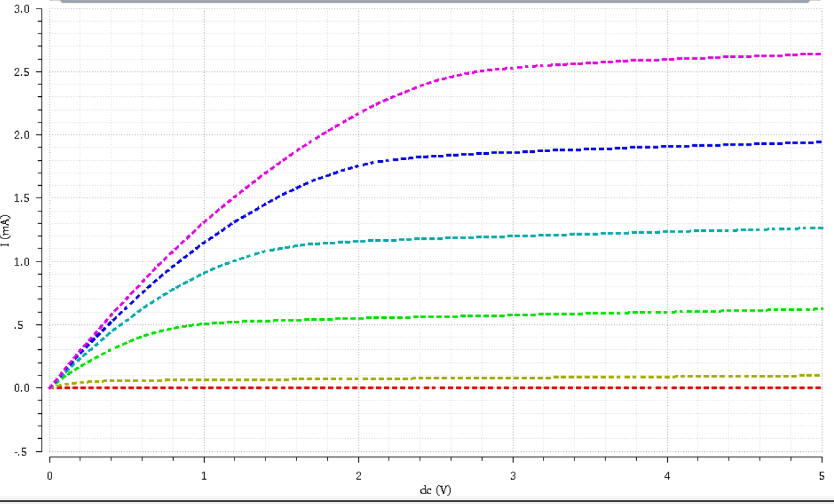
Task: Pick the bright green dashed curve
Action: pyautogui.click(x=593, y=313)
